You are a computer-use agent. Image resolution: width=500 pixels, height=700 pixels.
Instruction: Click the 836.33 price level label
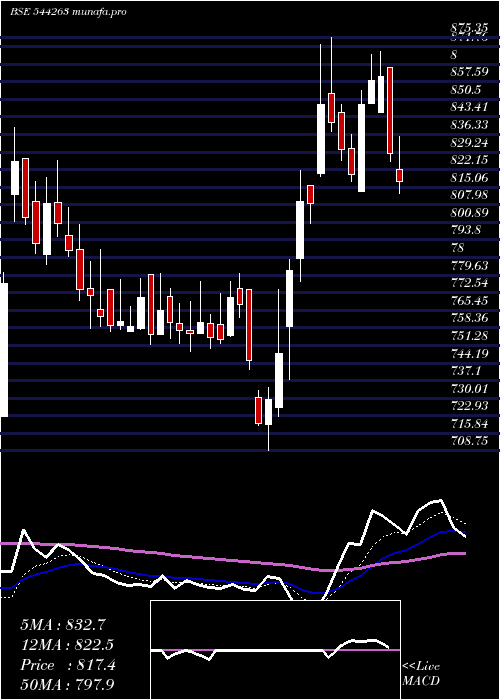pos(470,125)
